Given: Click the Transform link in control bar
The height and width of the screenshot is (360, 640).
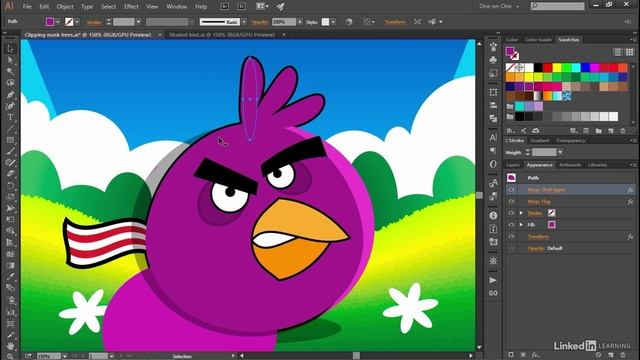Looking at the screenshot, I should pyautogui.click(x=395, y=22).
